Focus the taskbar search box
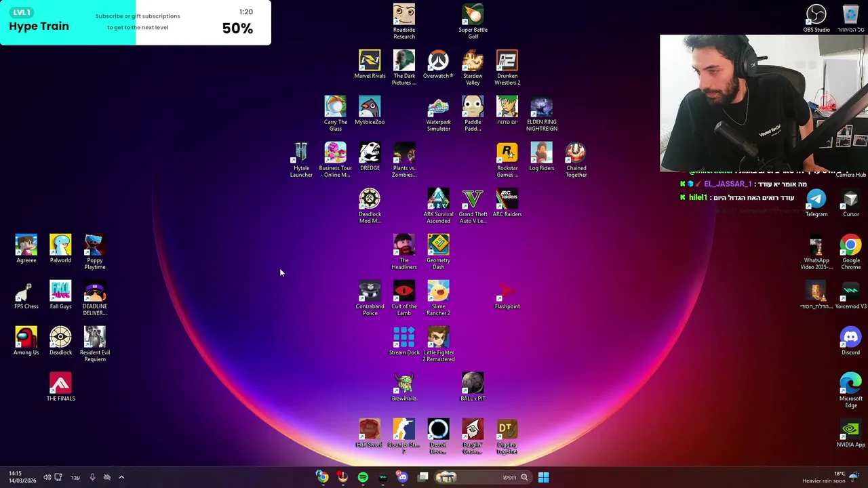This screenshot has height=488, width=868. pyautogui.click(x=483, y=477)
